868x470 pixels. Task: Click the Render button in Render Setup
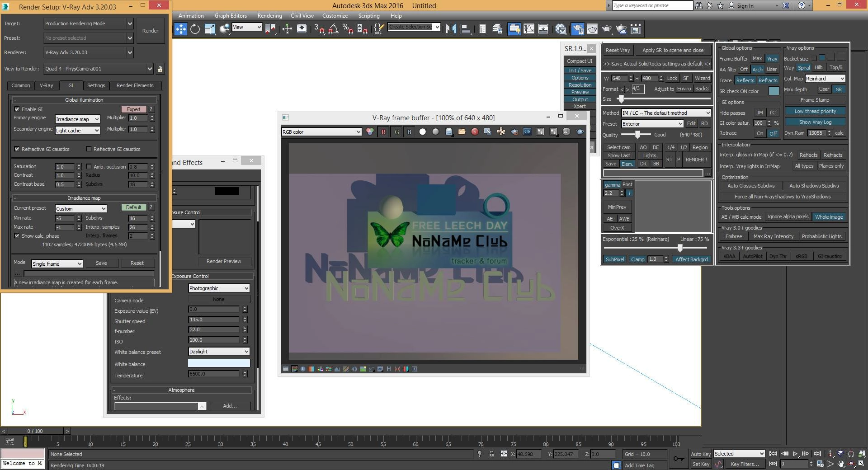150,31
